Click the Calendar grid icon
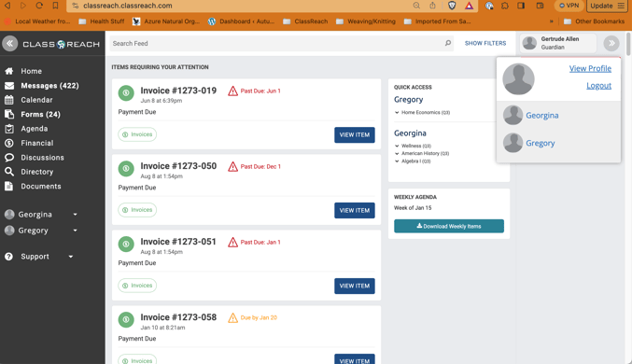Screen dimensions: 632x364 (8, 100)
